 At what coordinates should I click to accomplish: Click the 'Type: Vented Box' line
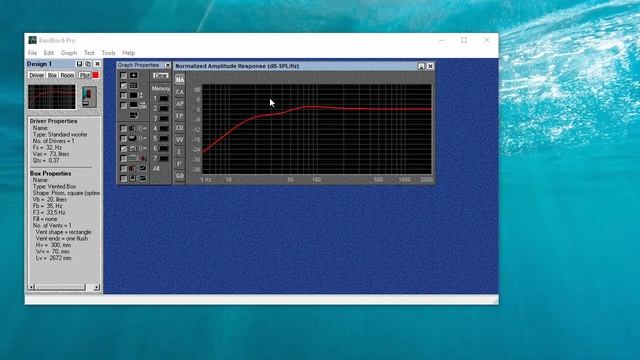(54, 187)
